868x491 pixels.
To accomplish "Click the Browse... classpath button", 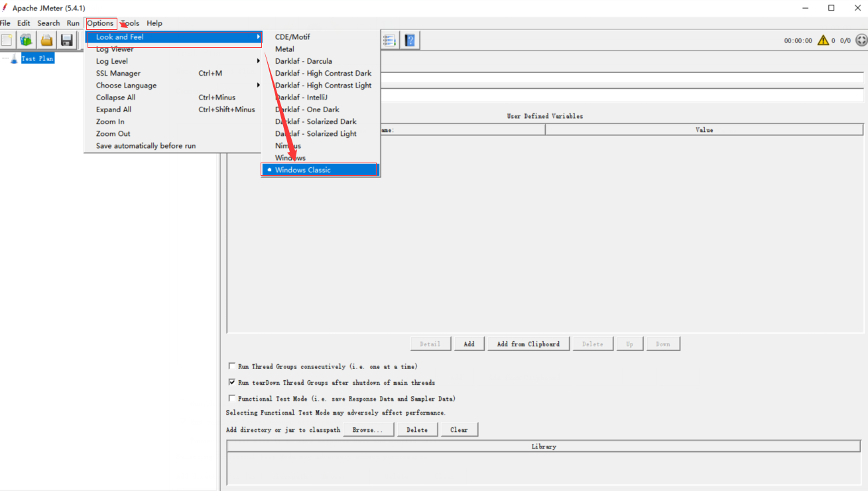I will (x=368, y=430).
